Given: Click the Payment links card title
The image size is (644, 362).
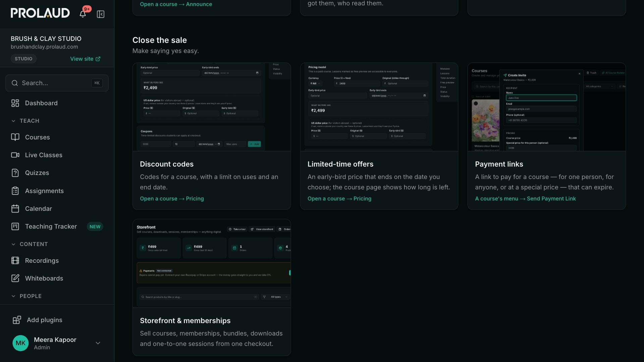Looking at the screenshot, I should pos(499,164).
